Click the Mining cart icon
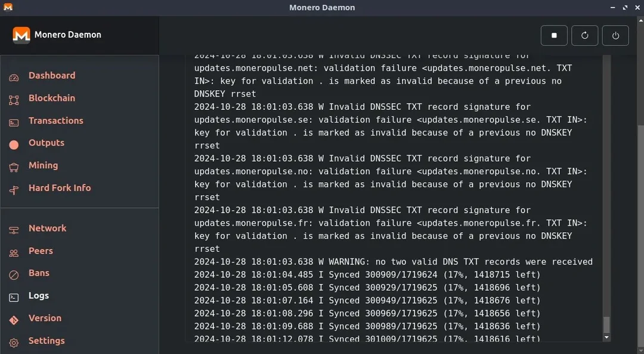 click(14, 167)
